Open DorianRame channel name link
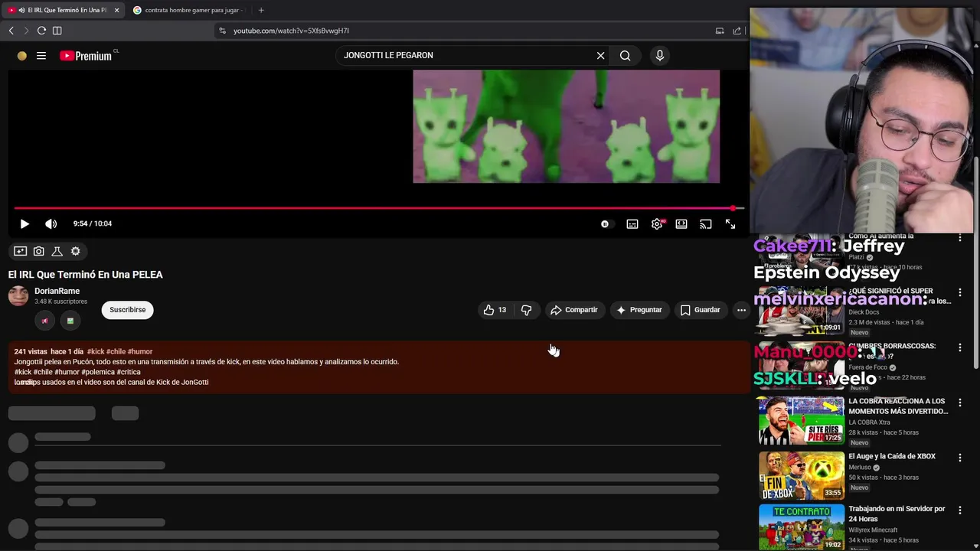 point(57,291)
